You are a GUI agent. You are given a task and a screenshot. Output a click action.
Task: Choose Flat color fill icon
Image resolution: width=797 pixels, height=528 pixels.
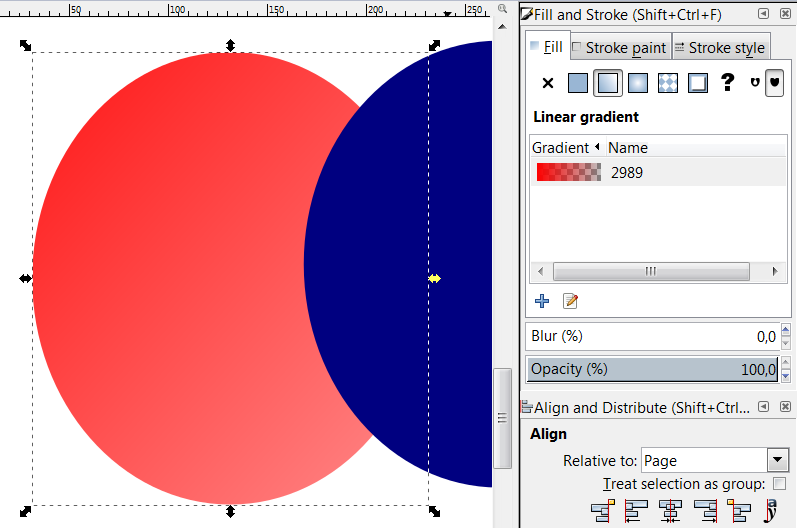pos(577,83)
